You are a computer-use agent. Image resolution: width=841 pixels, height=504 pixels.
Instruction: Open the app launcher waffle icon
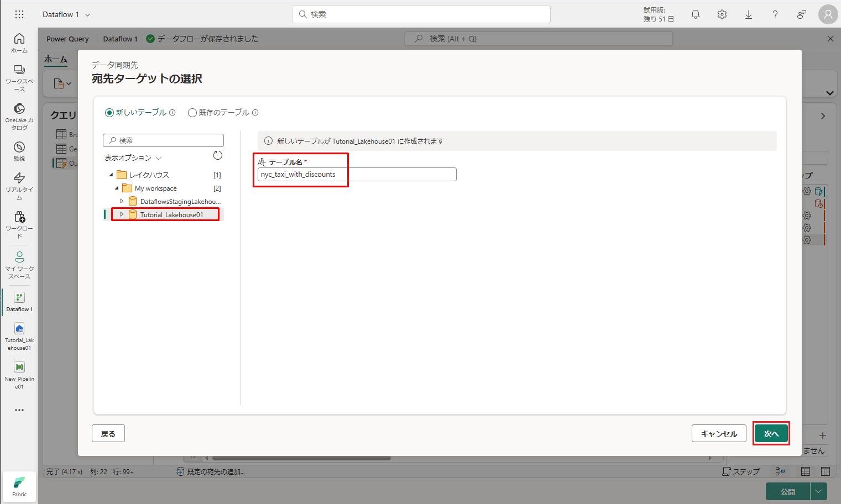19,14
